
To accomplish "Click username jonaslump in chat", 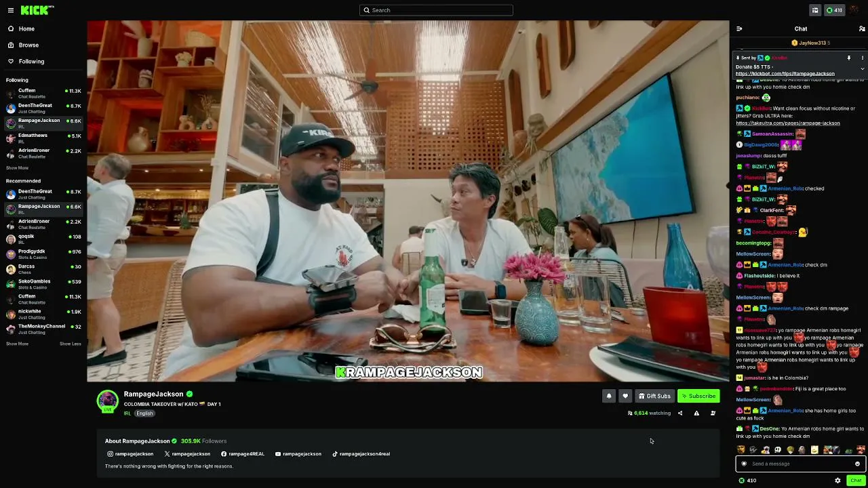I will 749,156.
